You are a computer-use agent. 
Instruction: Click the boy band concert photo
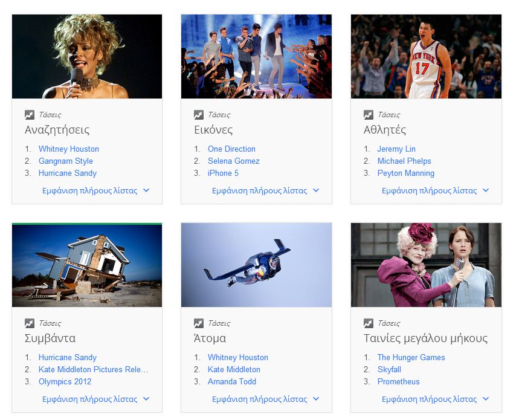tap(257, 56)
